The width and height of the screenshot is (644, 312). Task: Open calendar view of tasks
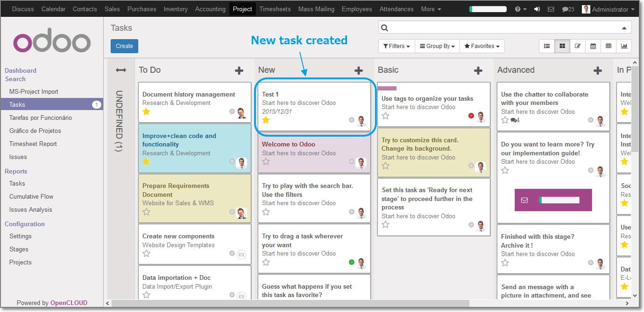(593, 46)
